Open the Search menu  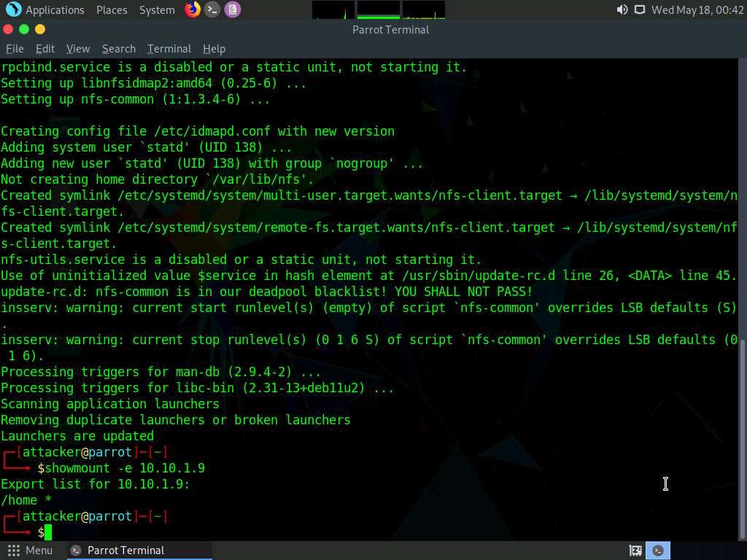pos(119,49)
